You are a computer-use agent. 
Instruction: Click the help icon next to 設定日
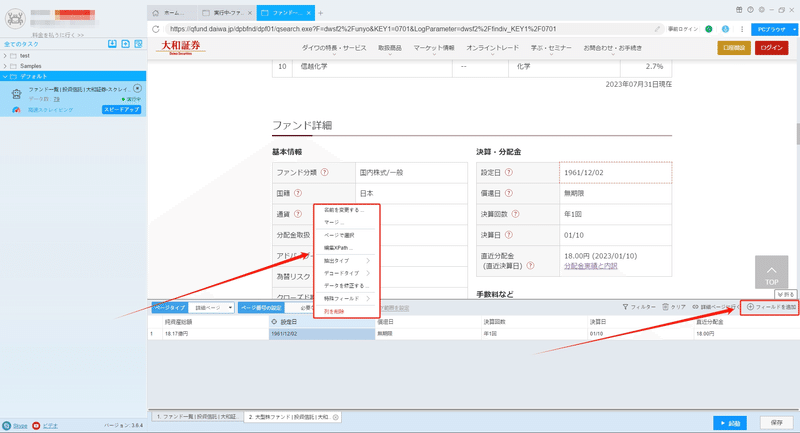pyautogui.click(x=509, y=172)
